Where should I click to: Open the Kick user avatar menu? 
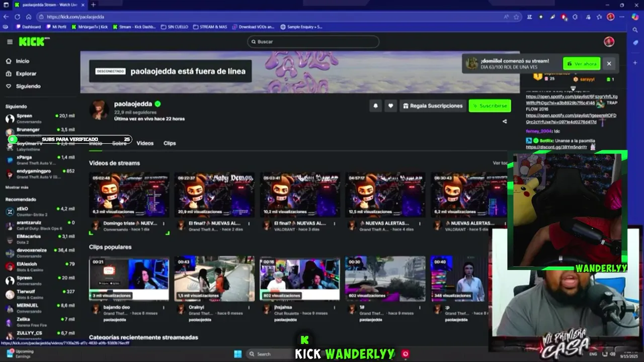click(609, 42)
